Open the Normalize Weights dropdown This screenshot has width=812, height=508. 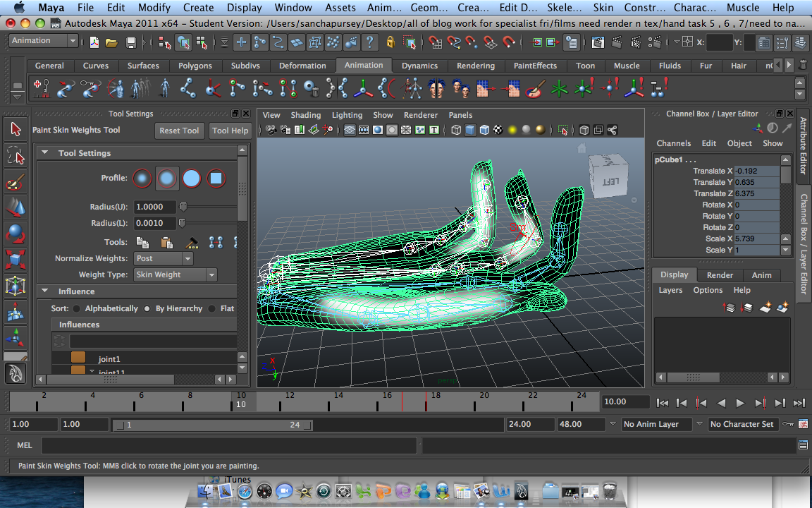pyautogui.click(x=164, y=258)
